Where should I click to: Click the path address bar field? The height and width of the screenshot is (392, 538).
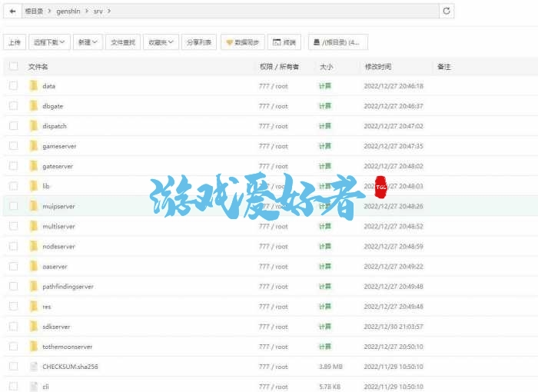tap(231, 11)
